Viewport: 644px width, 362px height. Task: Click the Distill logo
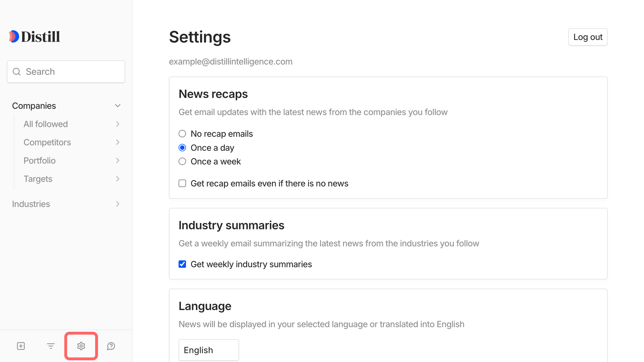click(34, 36)
